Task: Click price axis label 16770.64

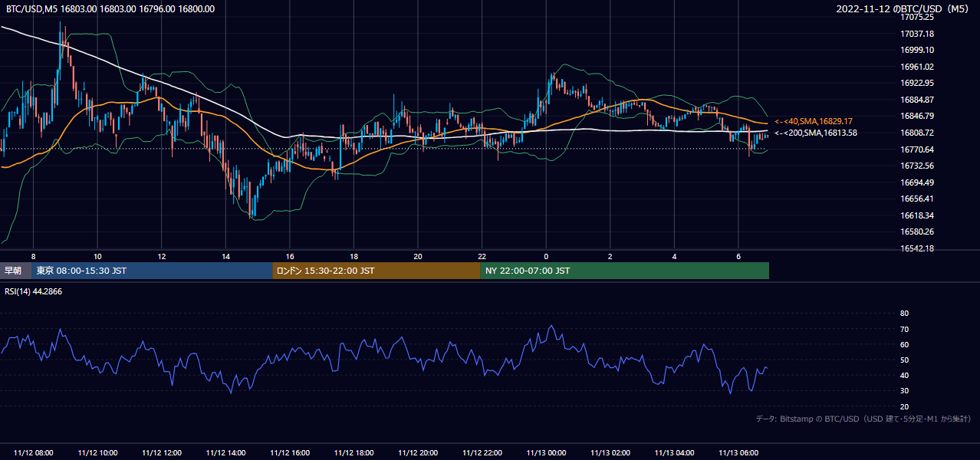Action: click(x=916, y=149)
